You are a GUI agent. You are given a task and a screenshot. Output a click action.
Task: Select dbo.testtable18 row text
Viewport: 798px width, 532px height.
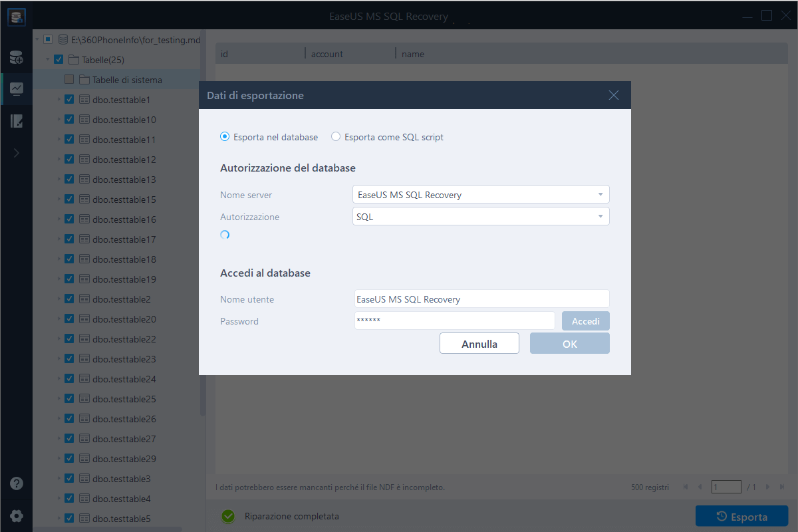(124, 259)
